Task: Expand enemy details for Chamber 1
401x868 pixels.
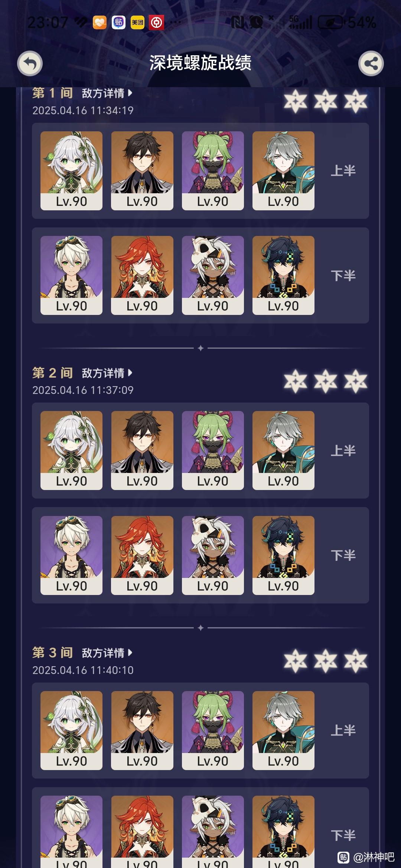Action: click(107, 93)
